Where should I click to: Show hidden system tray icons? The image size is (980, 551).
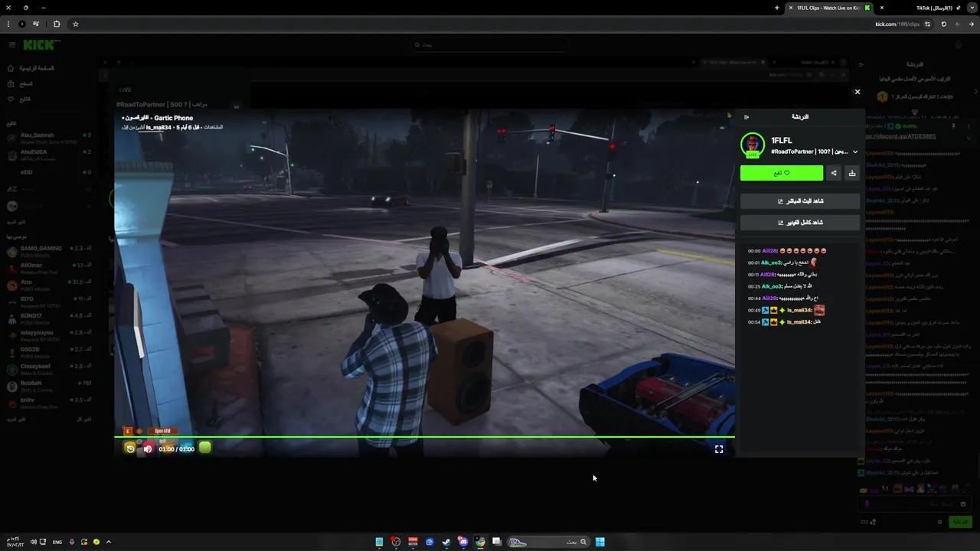(x=109, y=542)
